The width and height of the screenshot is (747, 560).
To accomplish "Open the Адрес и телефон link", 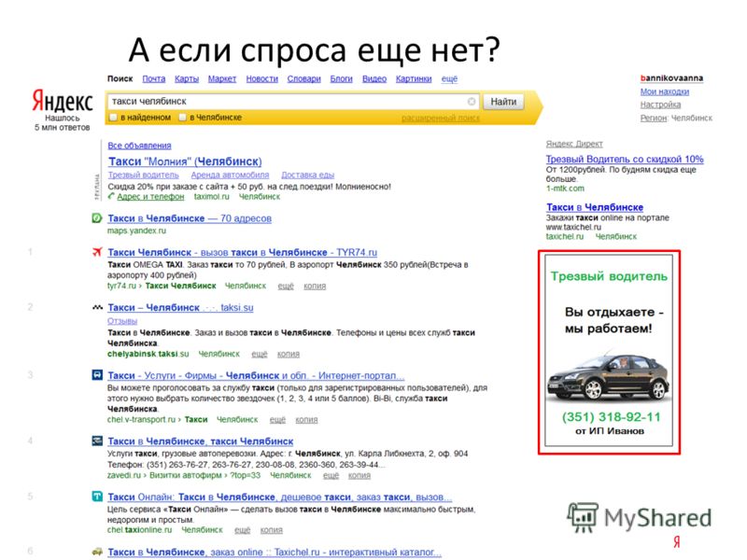I will (150, 197).
